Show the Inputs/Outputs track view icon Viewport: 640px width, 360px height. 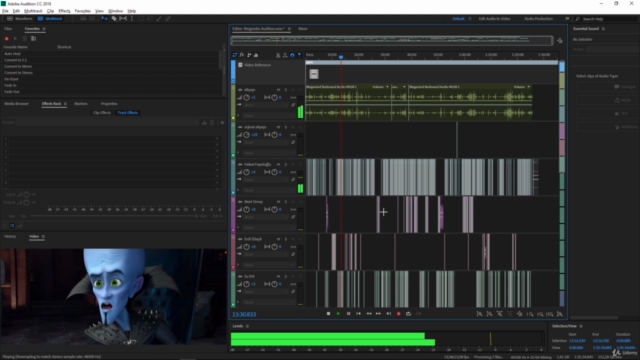[235, 55]
